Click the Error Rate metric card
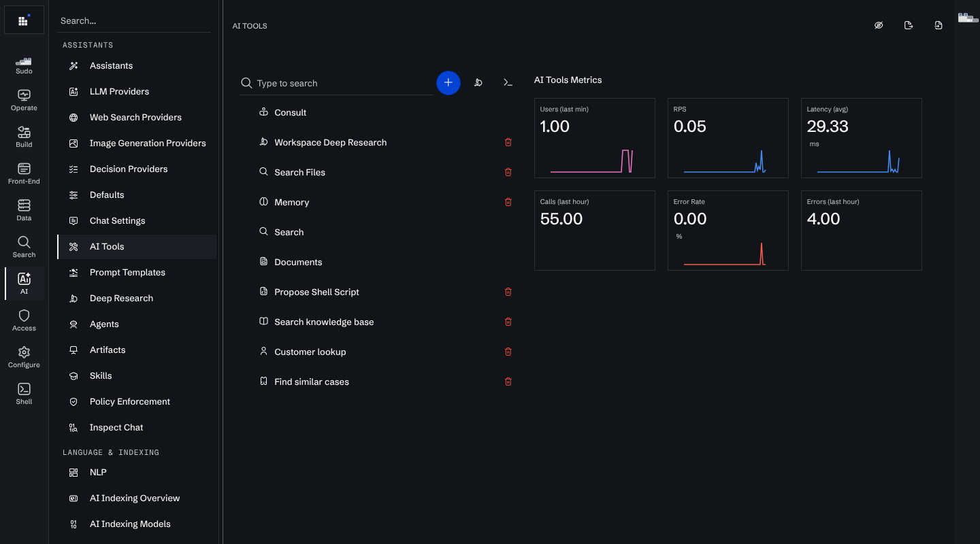 tap(728, 231)
